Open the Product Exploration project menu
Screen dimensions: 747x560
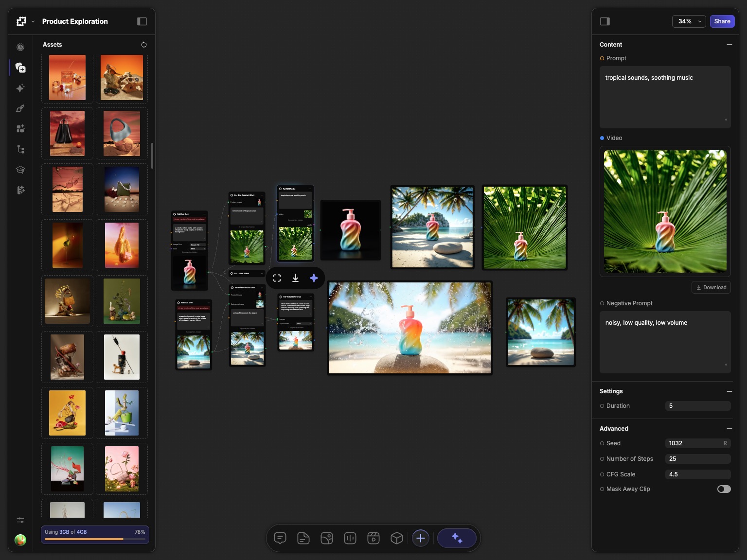point(33,21)
